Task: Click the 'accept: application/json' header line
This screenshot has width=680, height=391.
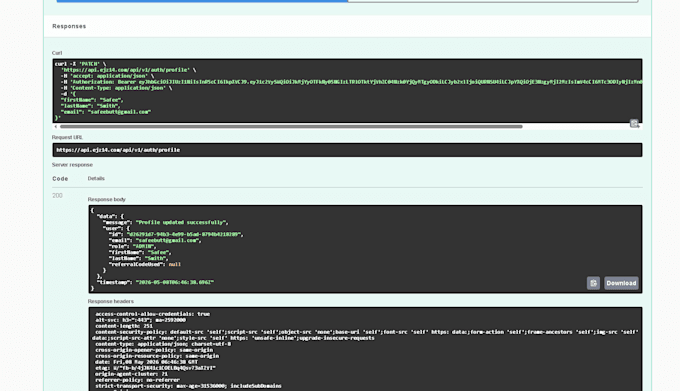Action: tap(107, 76)
